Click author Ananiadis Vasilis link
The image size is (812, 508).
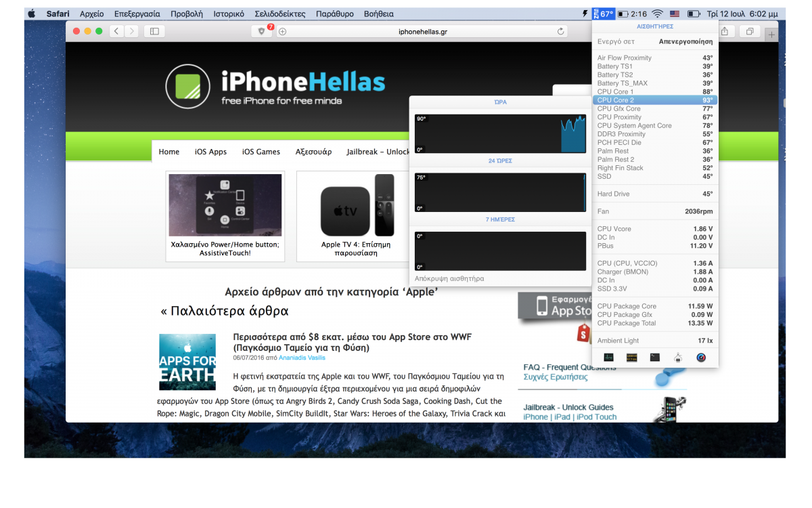click(302, 358)
